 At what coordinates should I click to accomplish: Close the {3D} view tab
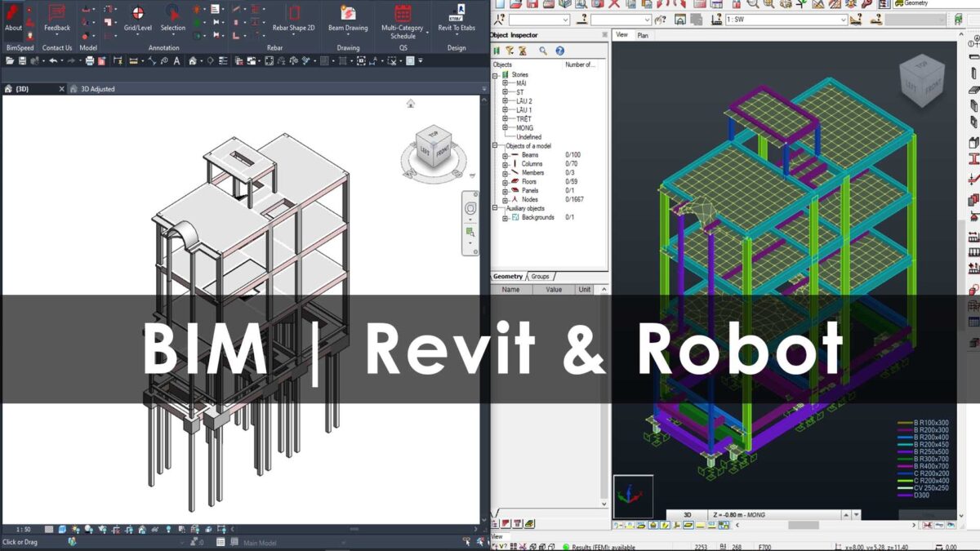pyautogui.click(x=61, y=89)
